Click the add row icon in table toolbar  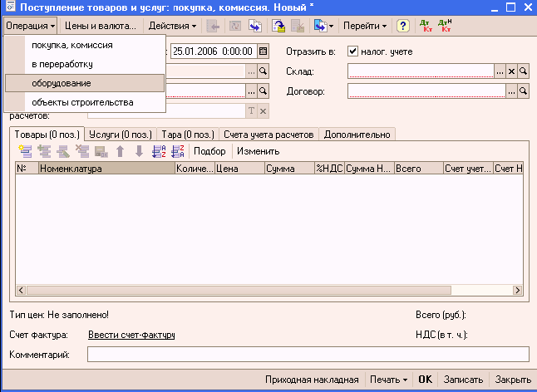click(24, 151)
